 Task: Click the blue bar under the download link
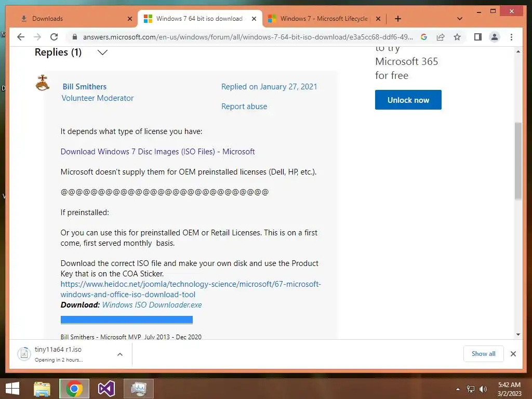coord(127,320)
